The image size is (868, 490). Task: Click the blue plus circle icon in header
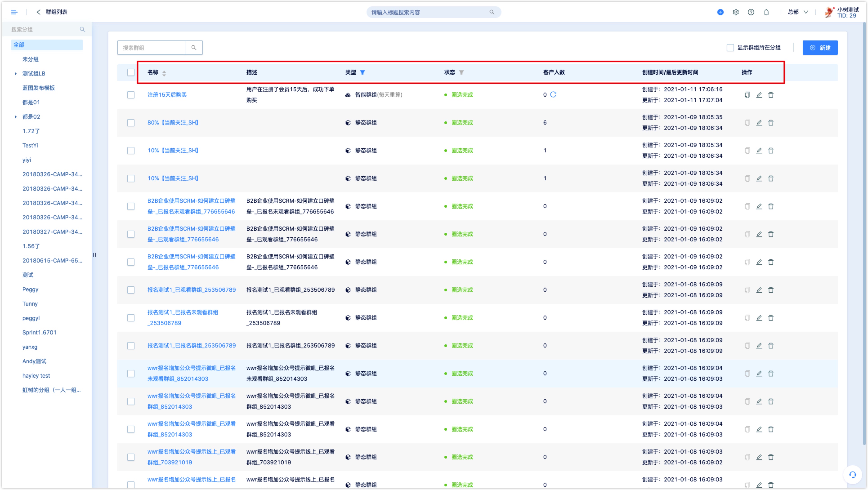tap(720, 12)
